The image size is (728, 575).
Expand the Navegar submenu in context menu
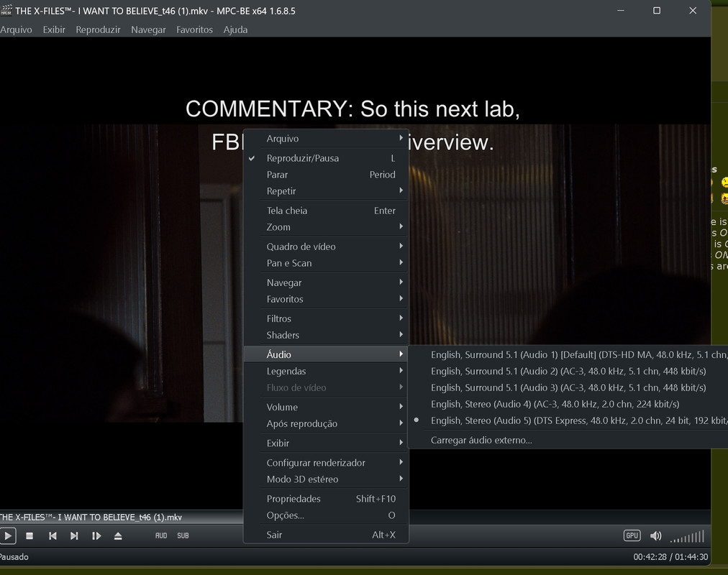(326, 282)
